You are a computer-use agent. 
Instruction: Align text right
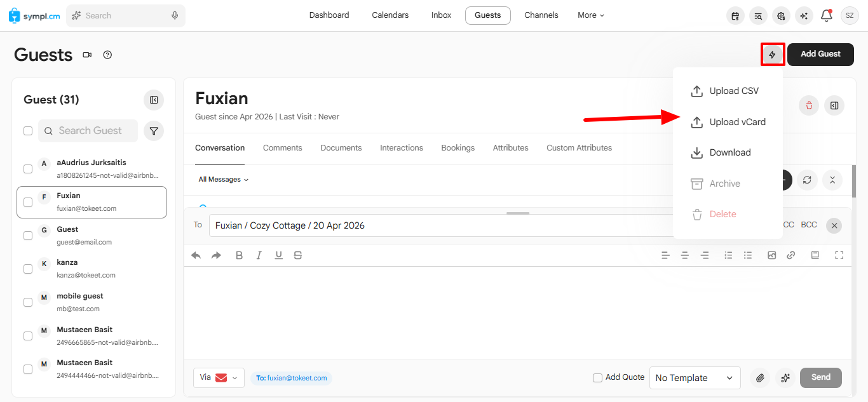click(705, 255)
